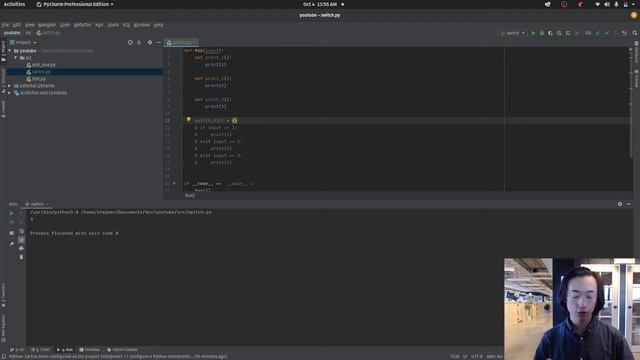Open Run panel settings gear
Viewport: 640px width, 360px height.
620,204
